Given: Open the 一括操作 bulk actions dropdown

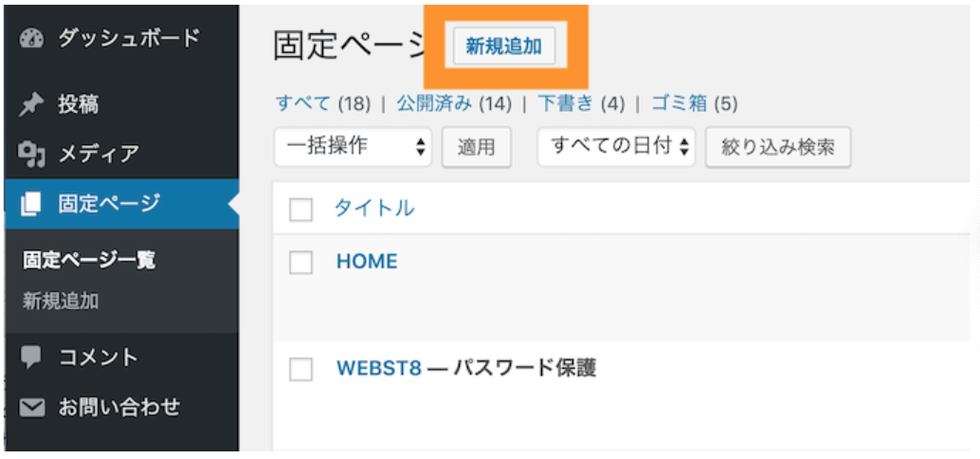Looking at the screenshot, I should coord(353,147).
